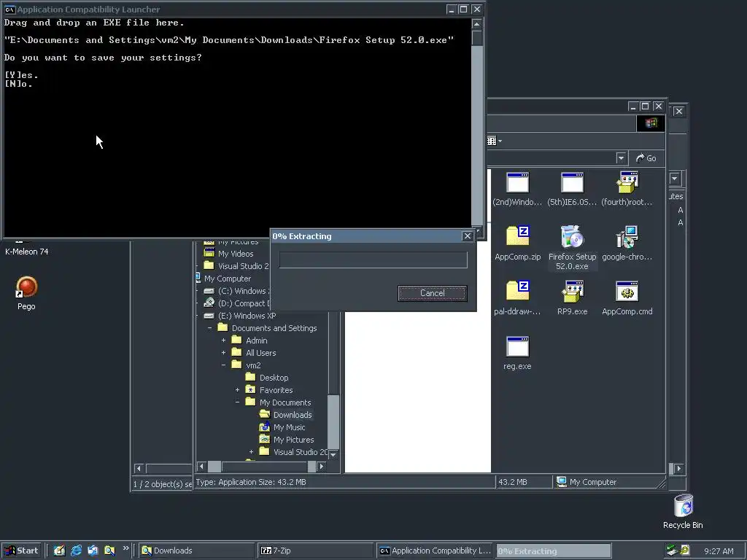Image resolution: width=747 pixels, height=560 pixels.
Task: Click the first Quick Launch icon beside Start
Action: pyautogui.click(x=59, y=551)
